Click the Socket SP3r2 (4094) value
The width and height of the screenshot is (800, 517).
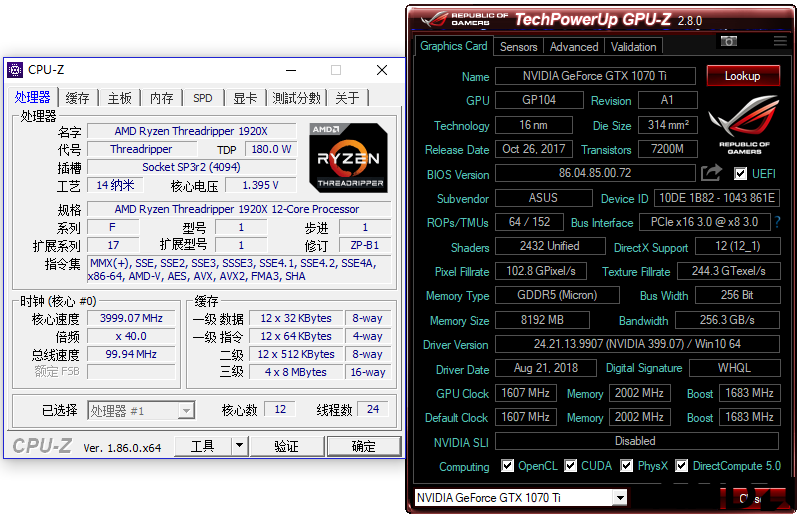[x=191, y=167]
